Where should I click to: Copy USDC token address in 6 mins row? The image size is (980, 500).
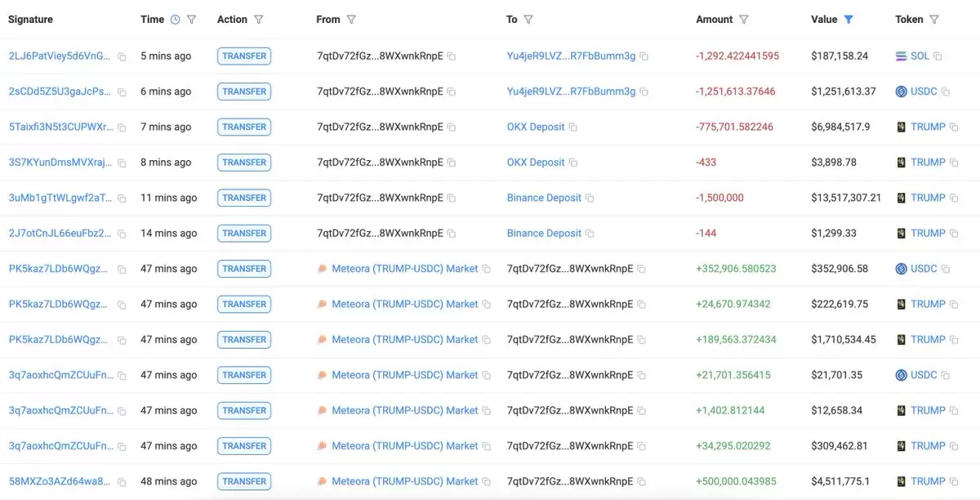click(946, 92)
